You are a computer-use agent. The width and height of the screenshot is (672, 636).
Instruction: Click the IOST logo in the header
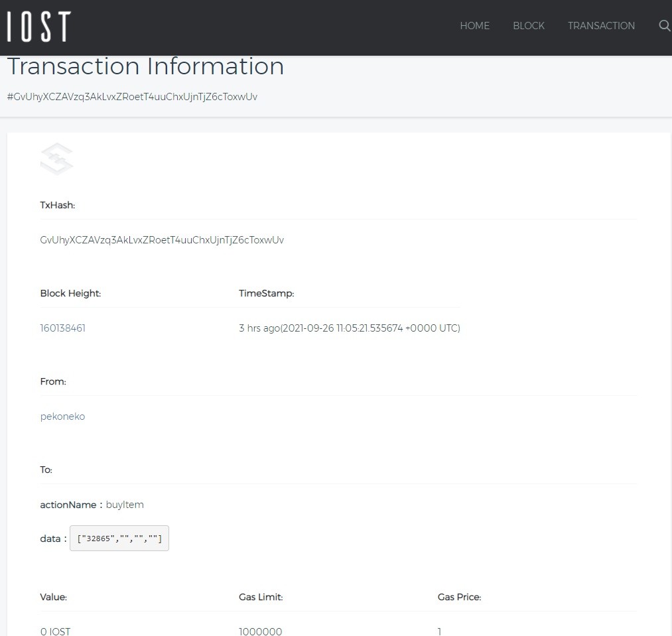[x=39, y=27]
